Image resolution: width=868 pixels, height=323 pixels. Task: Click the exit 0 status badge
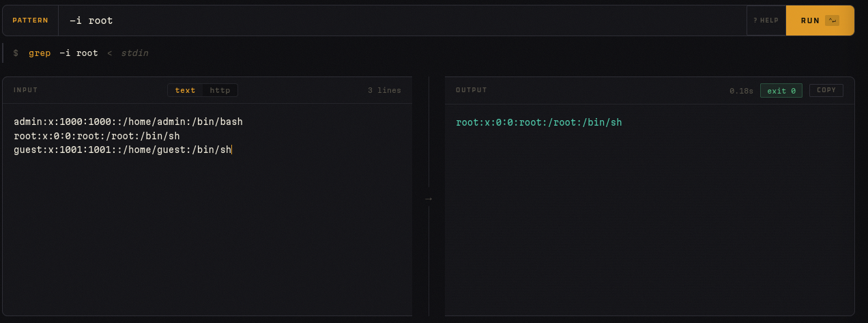[x=781, y=91]
